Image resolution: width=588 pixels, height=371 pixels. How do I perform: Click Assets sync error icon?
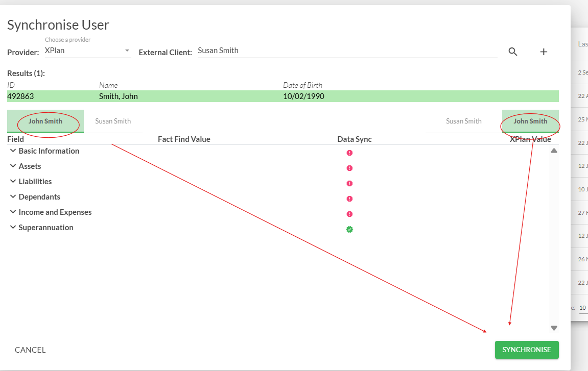coord(349,168)
